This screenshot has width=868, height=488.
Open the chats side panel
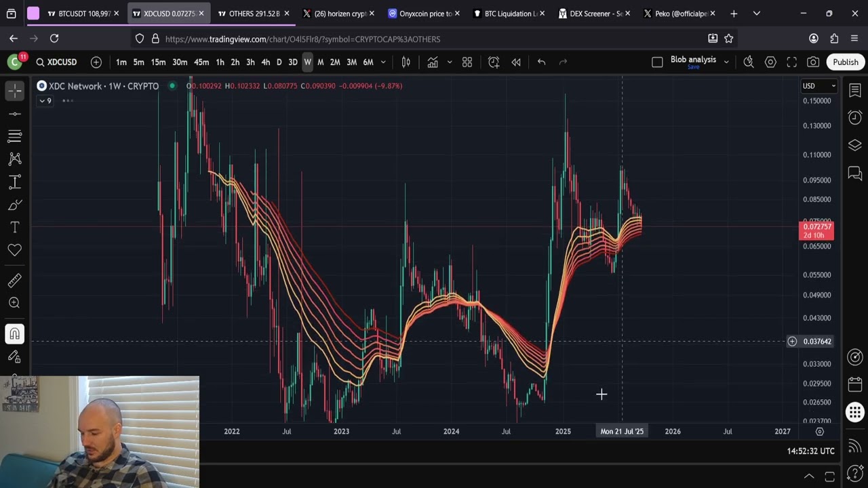click(855, 174)
